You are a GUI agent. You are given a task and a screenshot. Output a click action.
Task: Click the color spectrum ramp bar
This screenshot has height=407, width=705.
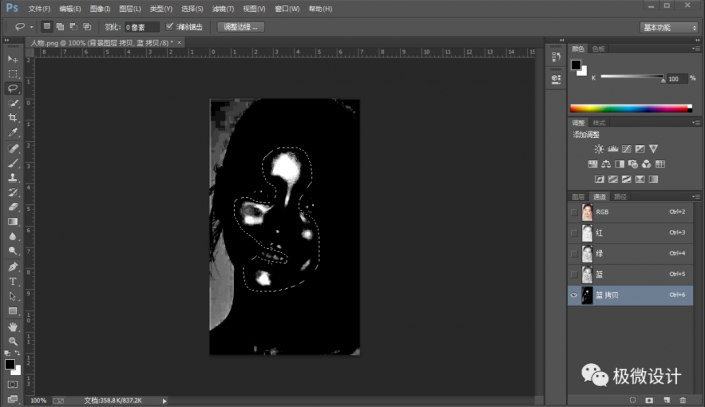coord(630,108)
